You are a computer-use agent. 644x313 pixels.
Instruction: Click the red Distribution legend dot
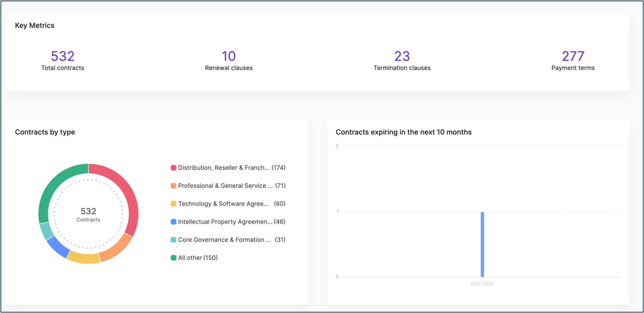174,167
